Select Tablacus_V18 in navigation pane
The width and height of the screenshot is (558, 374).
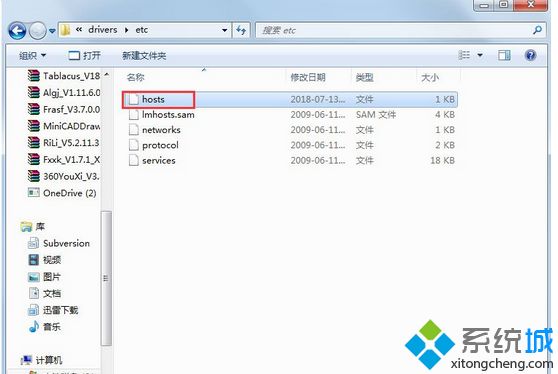click(72, 76)
